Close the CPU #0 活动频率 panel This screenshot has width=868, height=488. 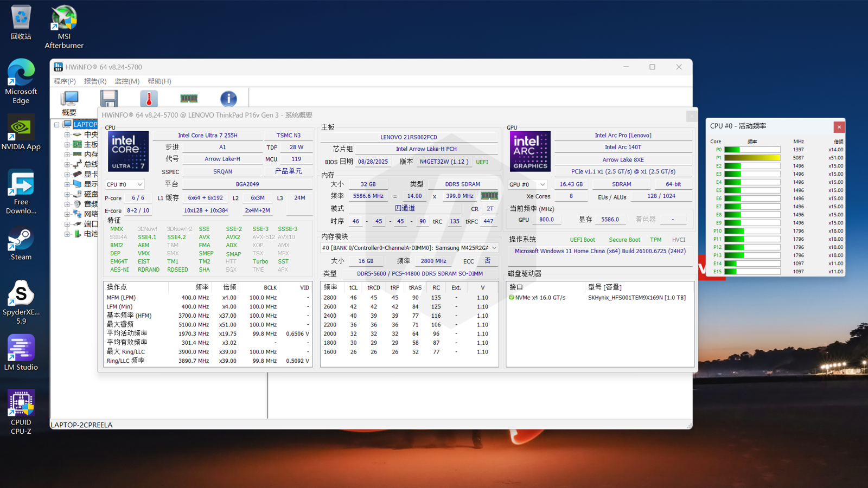pos(839,127)
